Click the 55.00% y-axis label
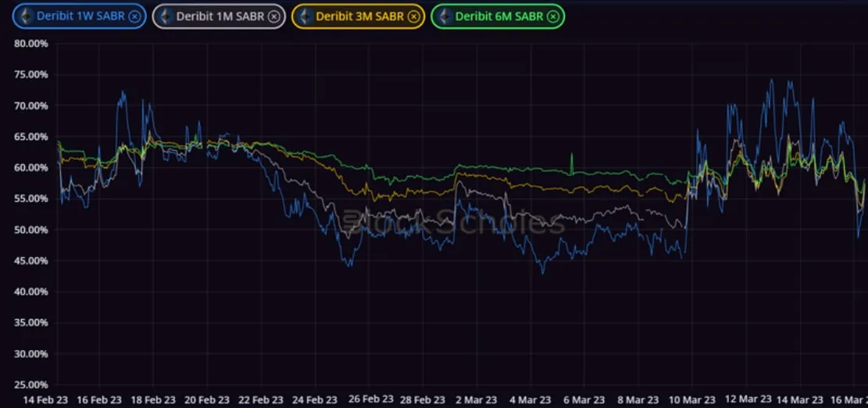The height and width of the screenshot is (408, 868). pyautogui.click(x=31, y=199)
